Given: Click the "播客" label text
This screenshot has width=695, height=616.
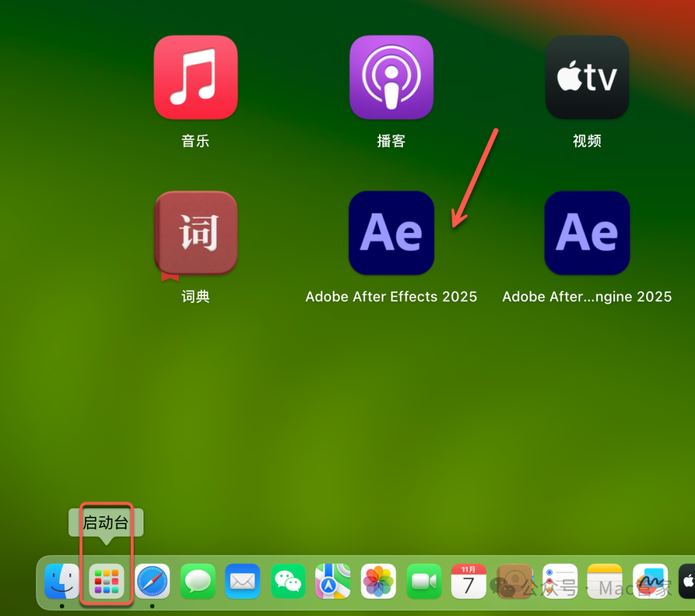Looking at the screenshot, I should [x=391, y=141].
